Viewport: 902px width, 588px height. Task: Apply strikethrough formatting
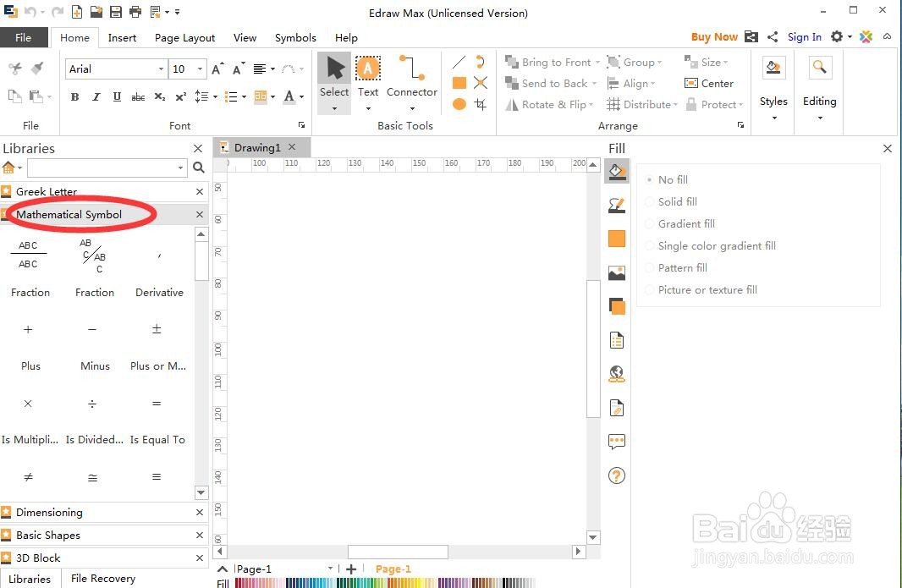tap(138, 96)
